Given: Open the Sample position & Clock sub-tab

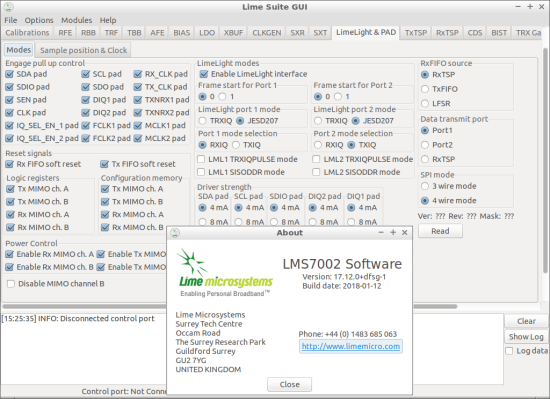Looking at the screenshot, I should click(83, 50).
